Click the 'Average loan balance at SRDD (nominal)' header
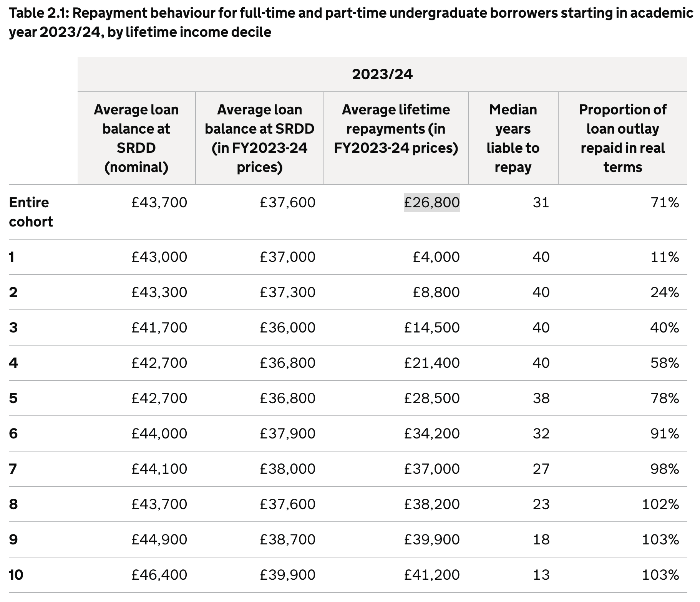 [x=136, y=138]
